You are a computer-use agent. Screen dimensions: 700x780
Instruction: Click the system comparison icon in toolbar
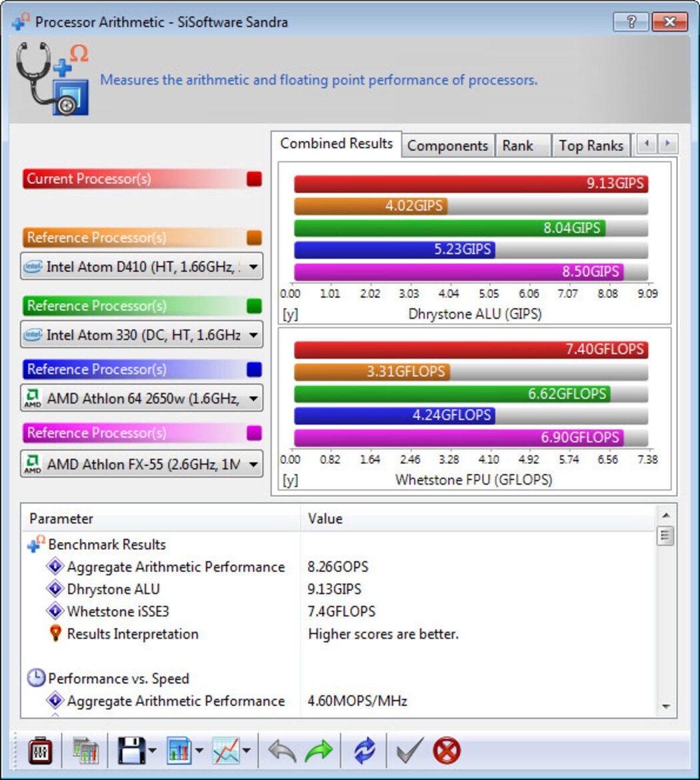pyautogui.click(x=85, y=751)
